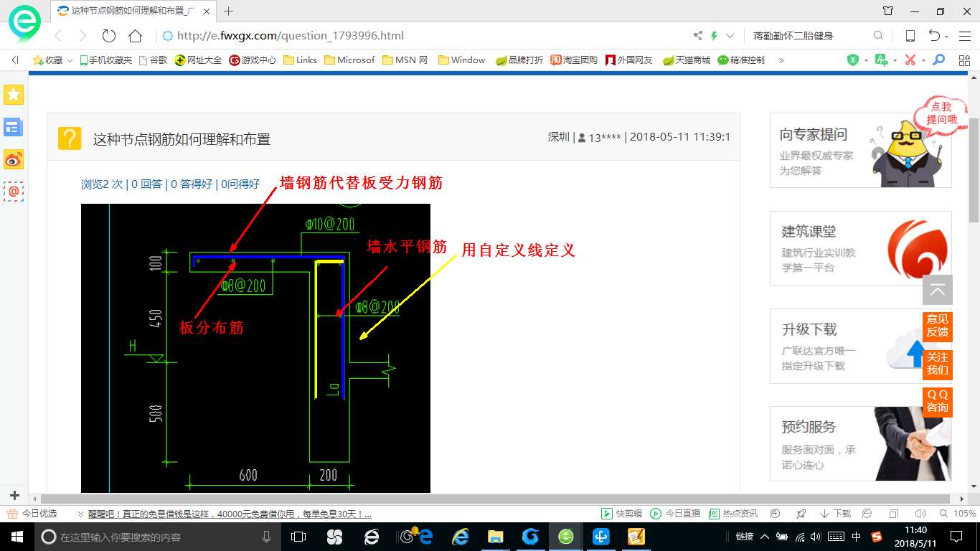This screenshot has height=551, width=980.
Task: Click the share icon in address bar
Action: 697,36
